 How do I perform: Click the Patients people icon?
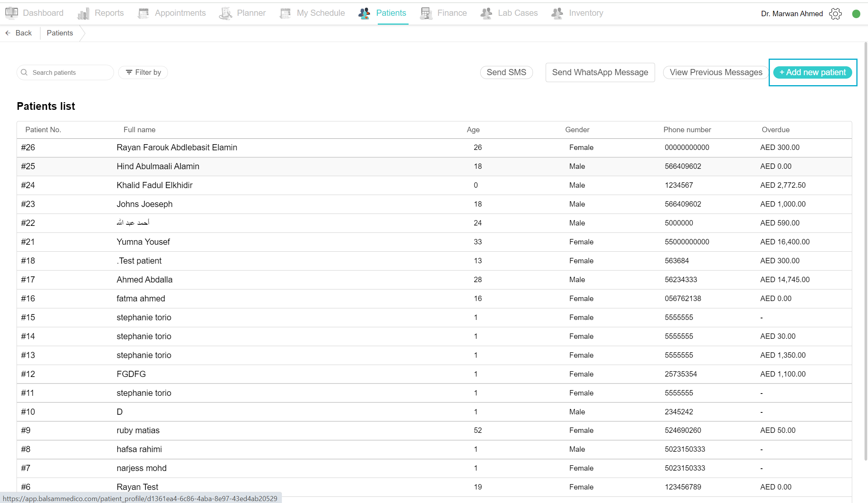pyautogui.click(x=364, y=13)
